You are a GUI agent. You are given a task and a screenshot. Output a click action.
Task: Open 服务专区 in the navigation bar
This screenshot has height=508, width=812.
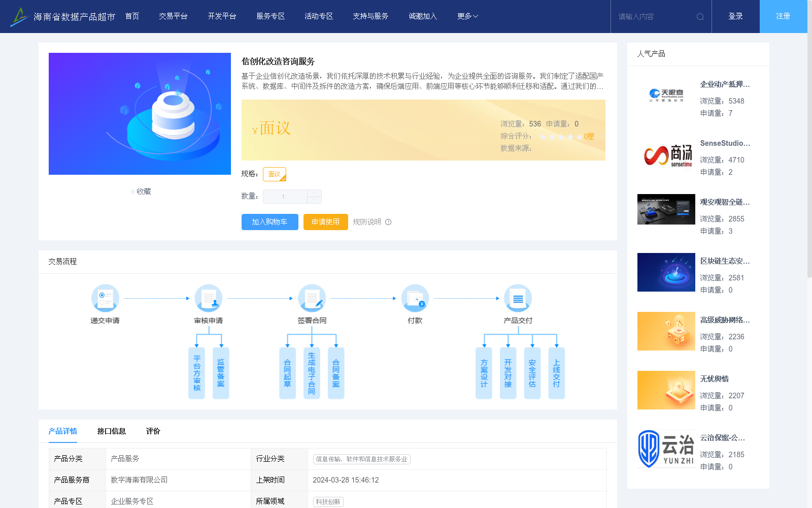[270, 16]
